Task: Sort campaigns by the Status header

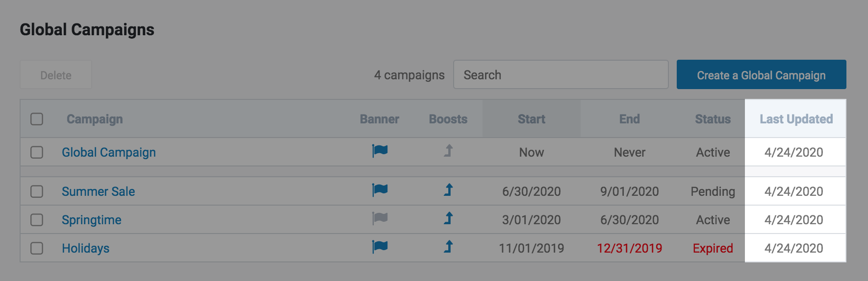Action: tap(713, 119)
